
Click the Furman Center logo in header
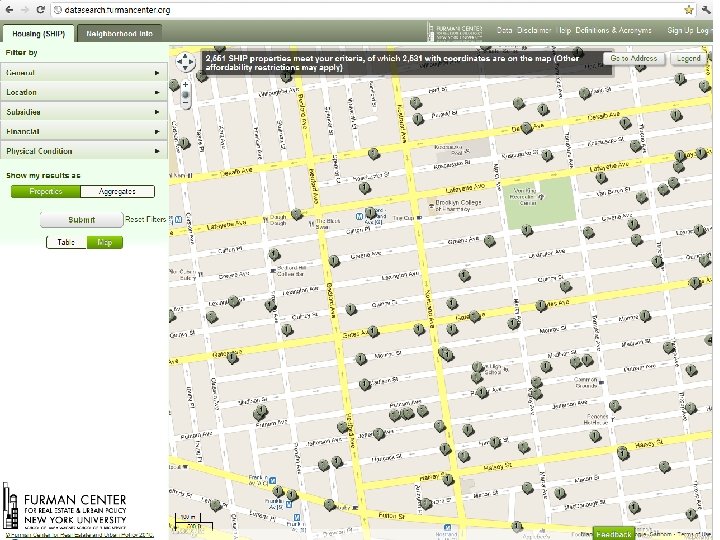click(456, 31)
